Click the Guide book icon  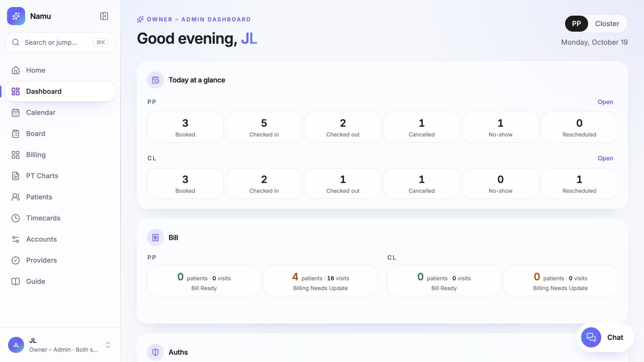click(x=16, y=282)
